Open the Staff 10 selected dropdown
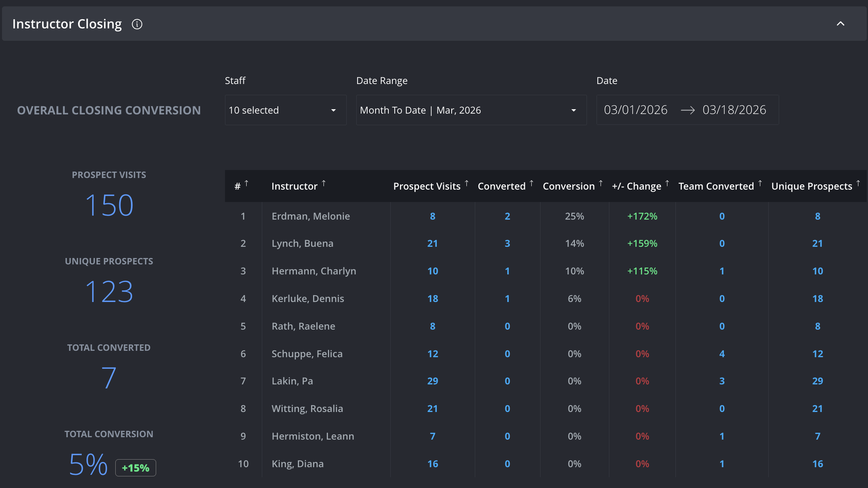Screen dimensions: 868x488 (x=285, y=110)
